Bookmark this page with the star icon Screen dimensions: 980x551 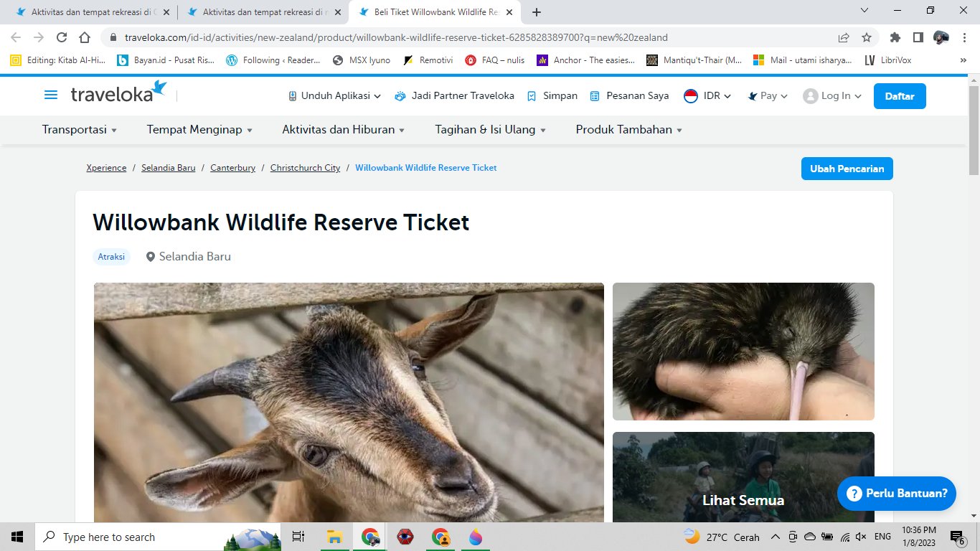pos(866,37)
